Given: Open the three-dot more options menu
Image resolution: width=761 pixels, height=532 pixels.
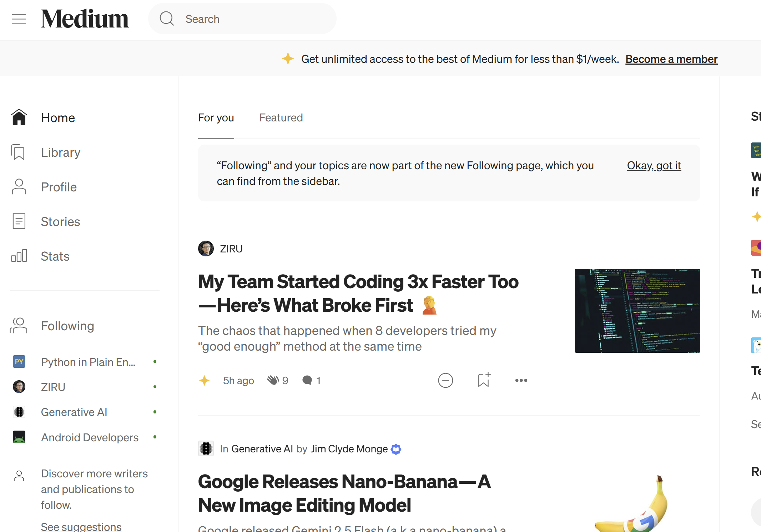Looking at the screenshot, I should pos(521,380).
